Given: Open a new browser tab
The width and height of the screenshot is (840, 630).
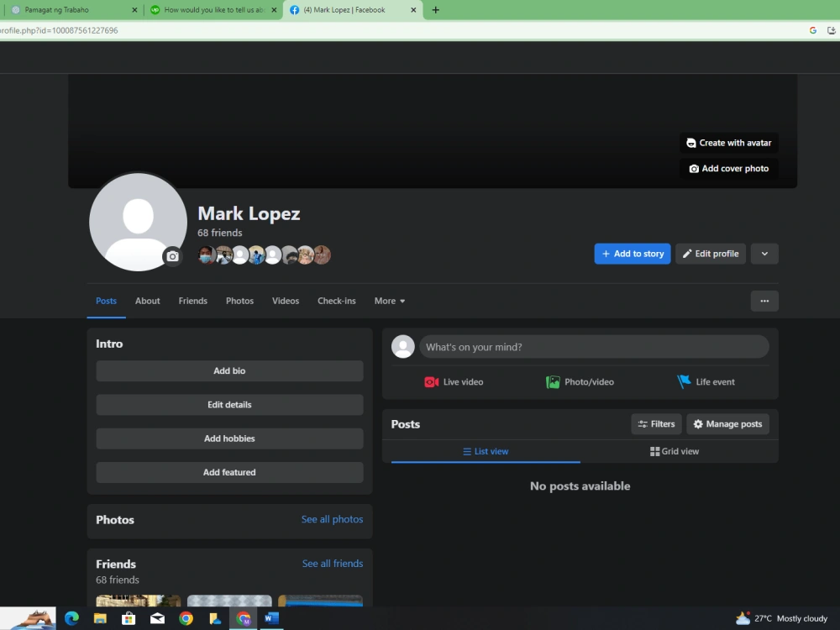Looking at the screenshot, I should coord(435,9).
